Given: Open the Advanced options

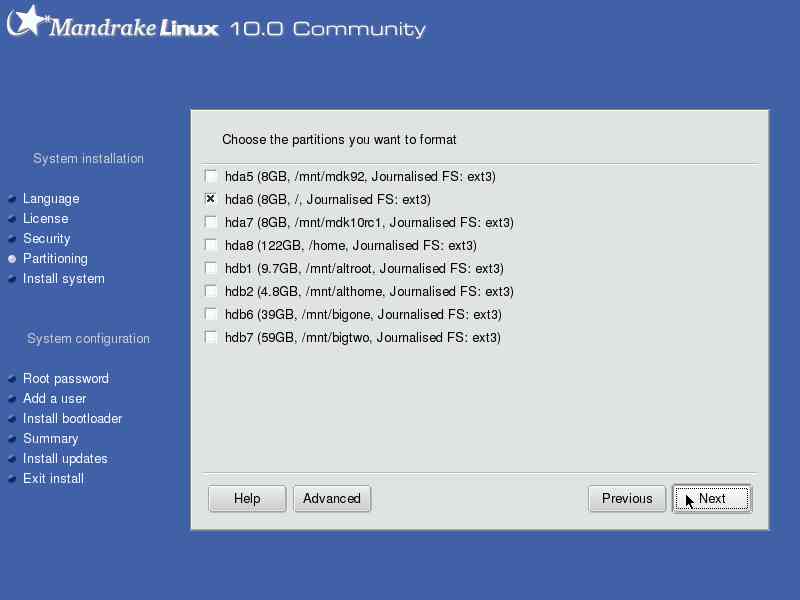Looking at the screenshot, I should click(332, 498).
